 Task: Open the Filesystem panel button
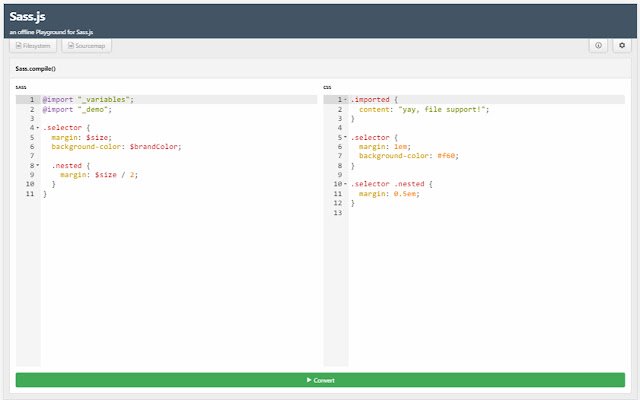[x=33, y=46]
